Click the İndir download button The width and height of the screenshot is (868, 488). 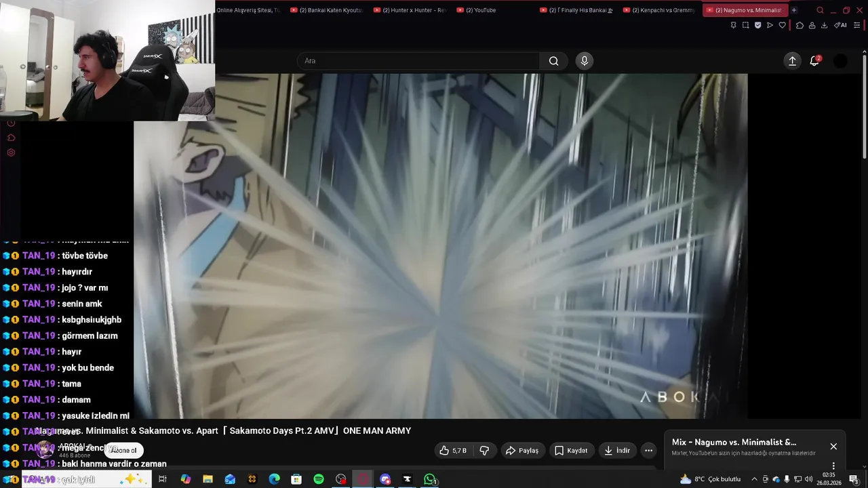(x=617, y=451)
